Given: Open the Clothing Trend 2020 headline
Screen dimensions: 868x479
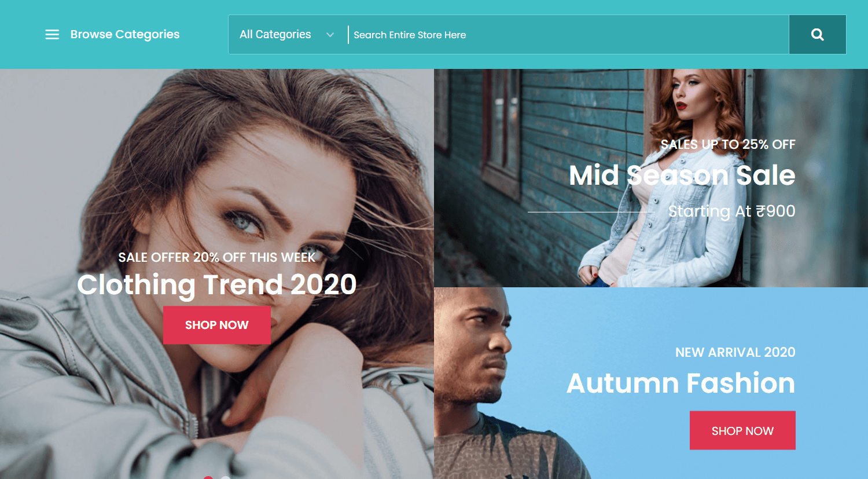Looking at the screenshot, I should point(217,284).
